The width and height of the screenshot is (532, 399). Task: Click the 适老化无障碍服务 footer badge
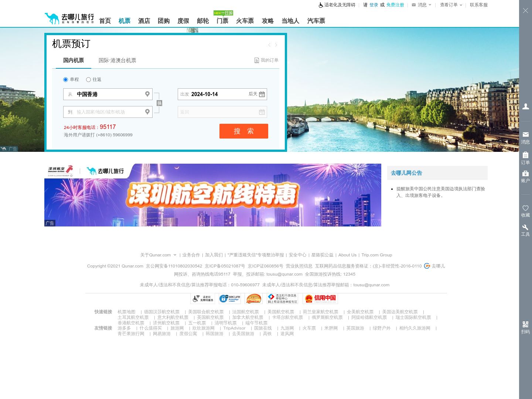[202, 299]
